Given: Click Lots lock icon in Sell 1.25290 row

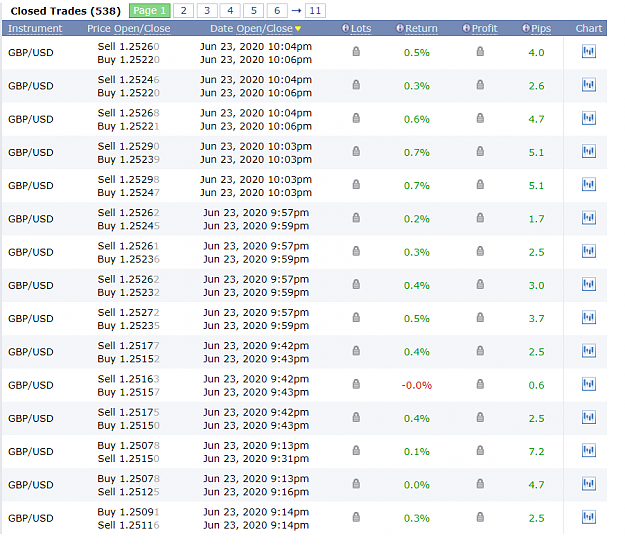Looking at the screenshot, I should [356, 151].
